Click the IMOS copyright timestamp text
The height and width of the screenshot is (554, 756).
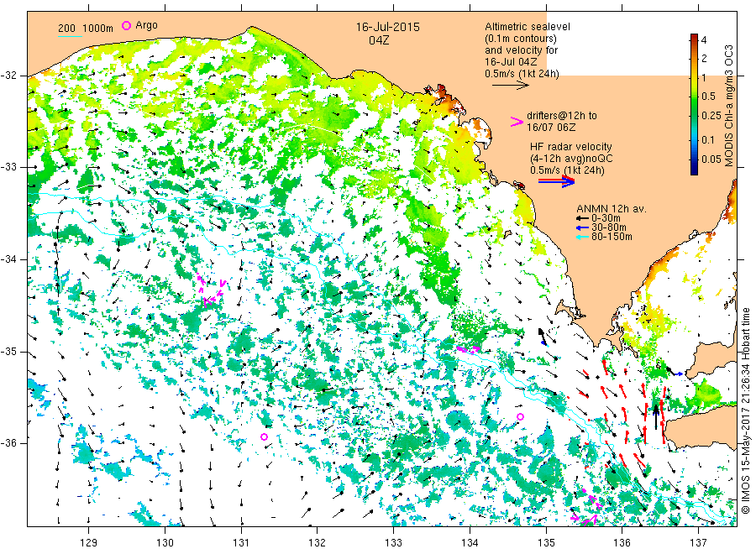tap(745, 410)
